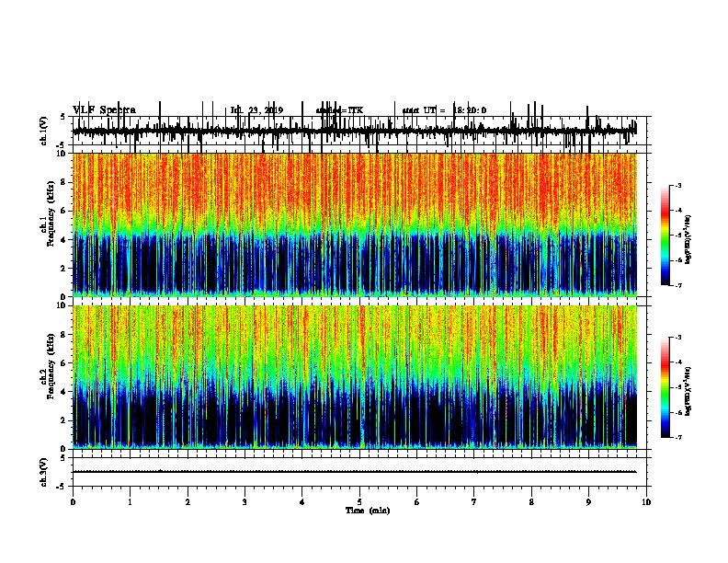Viewport: 728px width, 563px height.
Task: Click the "-7" label on ch.2 color scale
Action: point(678,438)
